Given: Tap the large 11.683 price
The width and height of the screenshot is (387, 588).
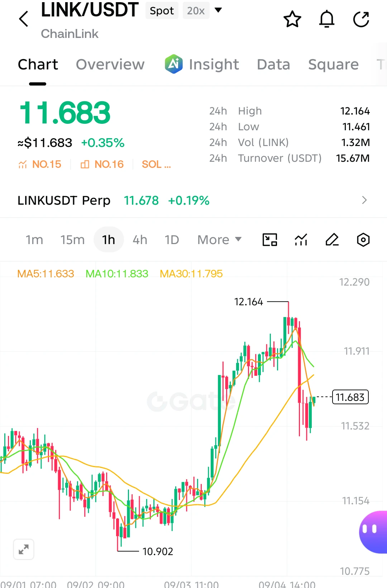Looking at the screenshot, I should (64, 113).
